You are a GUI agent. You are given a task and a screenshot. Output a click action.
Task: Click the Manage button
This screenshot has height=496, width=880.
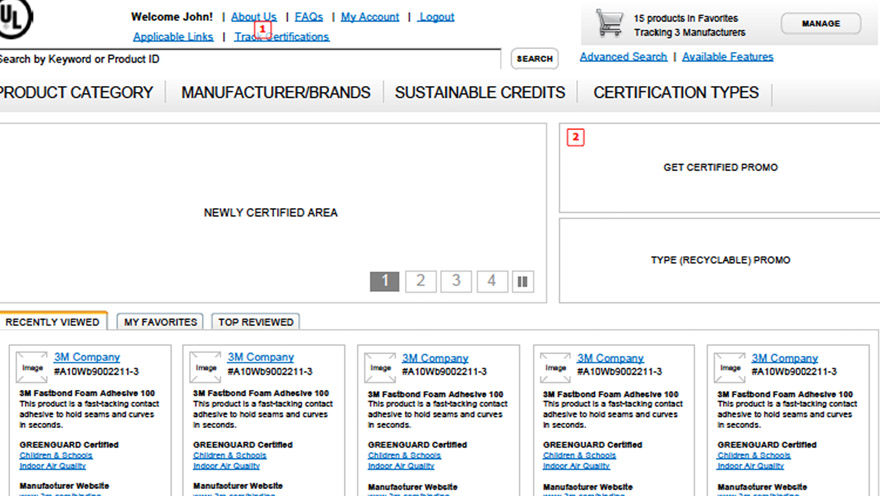[823, 24]
